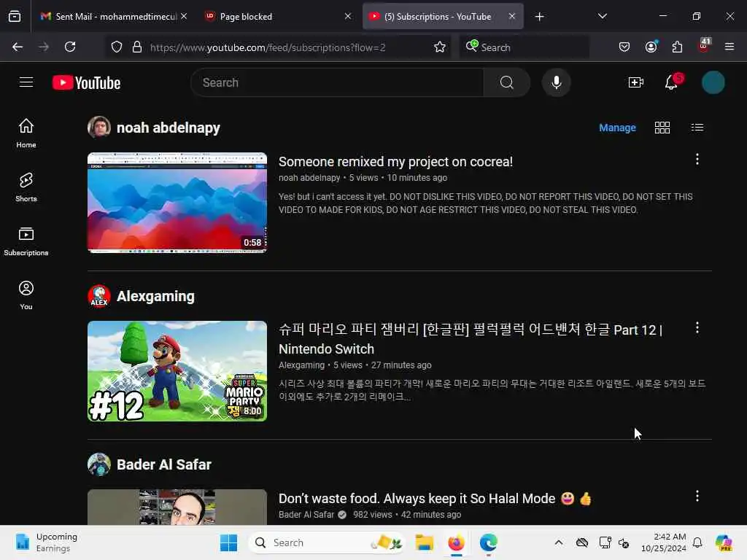Open the Firefox account icon
This screenshot has width=747, height=560.
pos(651,46)
